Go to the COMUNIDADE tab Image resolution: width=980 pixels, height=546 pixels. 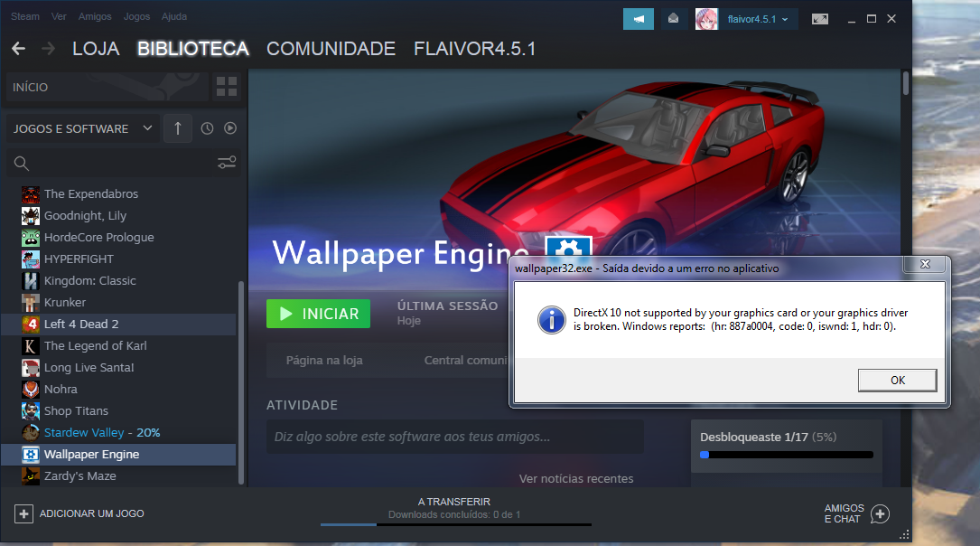click(x=331, y=49)
